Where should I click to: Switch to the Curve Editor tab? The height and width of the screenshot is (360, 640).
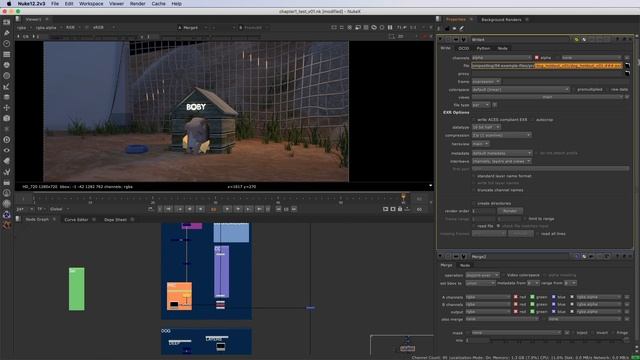[x=76, y=220]
